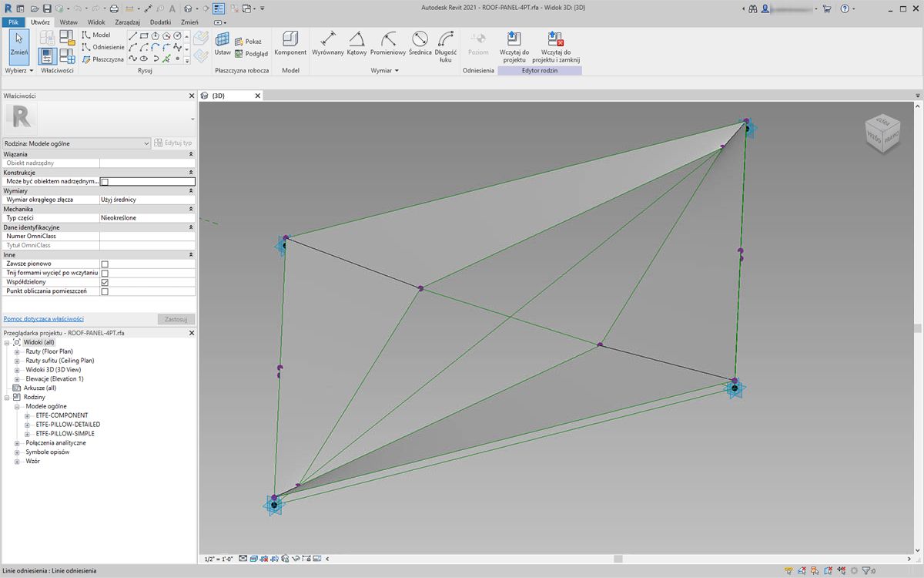Select the Zmień (Modify) arrow tool

19,46
